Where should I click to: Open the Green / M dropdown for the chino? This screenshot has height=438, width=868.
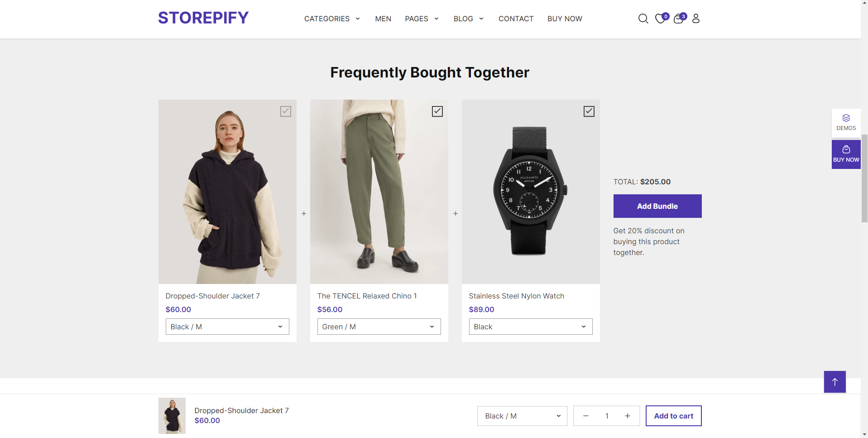point(379,327)
